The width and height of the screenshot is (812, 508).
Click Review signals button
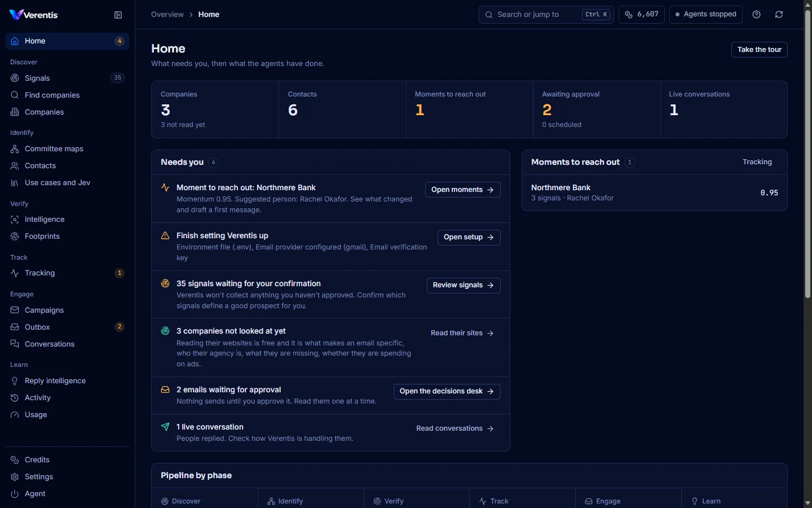464,285
